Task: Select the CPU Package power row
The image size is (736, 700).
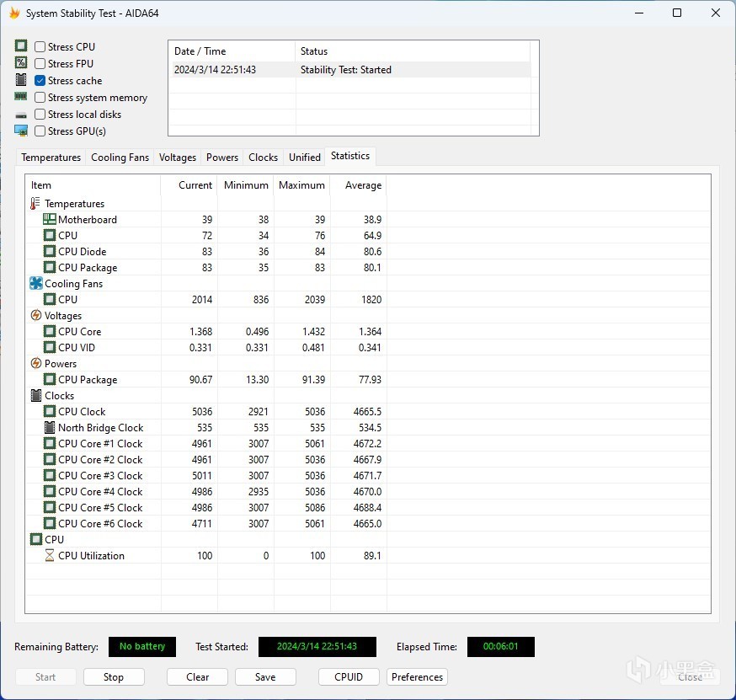Action: tap(88, 380)
